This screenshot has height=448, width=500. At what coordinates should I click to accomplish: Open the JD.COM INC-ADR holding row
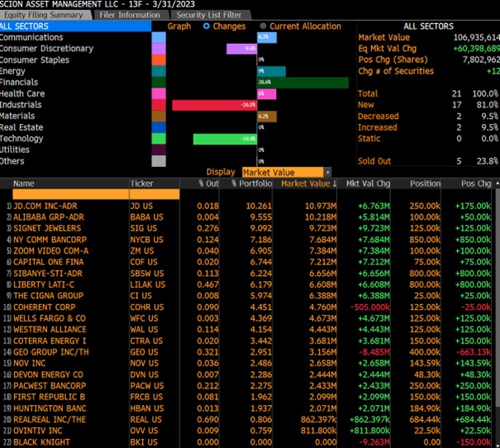pos(48,205)
